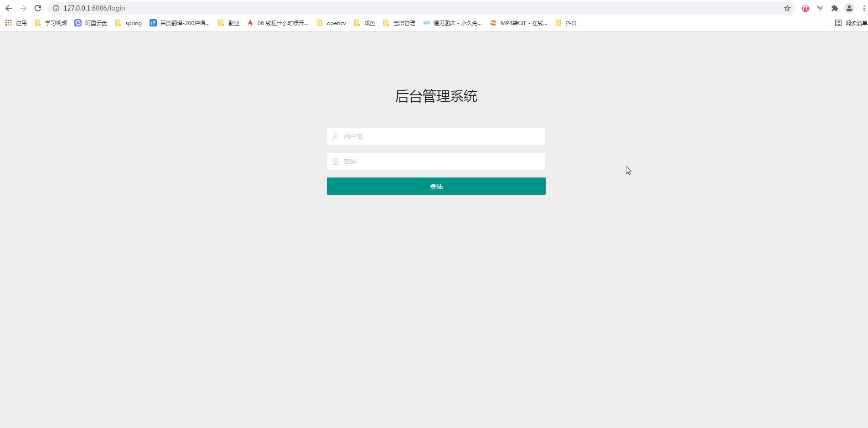Click the 登陆 login button
868x428 pixels.
pos(435,186)
